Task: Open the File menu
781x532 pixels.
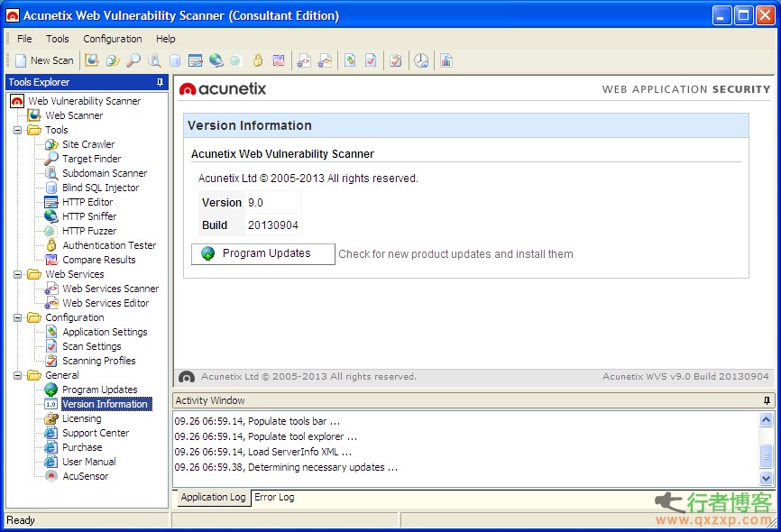Action: (24, 39)
